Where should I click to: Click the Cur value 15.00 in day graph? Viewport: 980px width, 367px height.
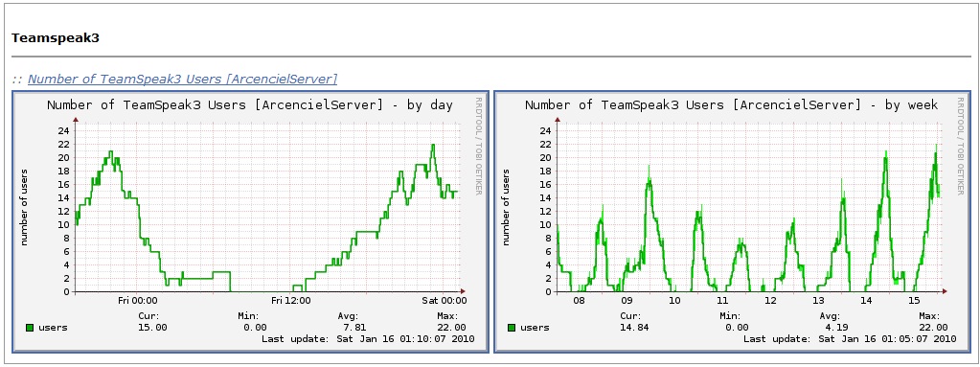pos(152,327)
